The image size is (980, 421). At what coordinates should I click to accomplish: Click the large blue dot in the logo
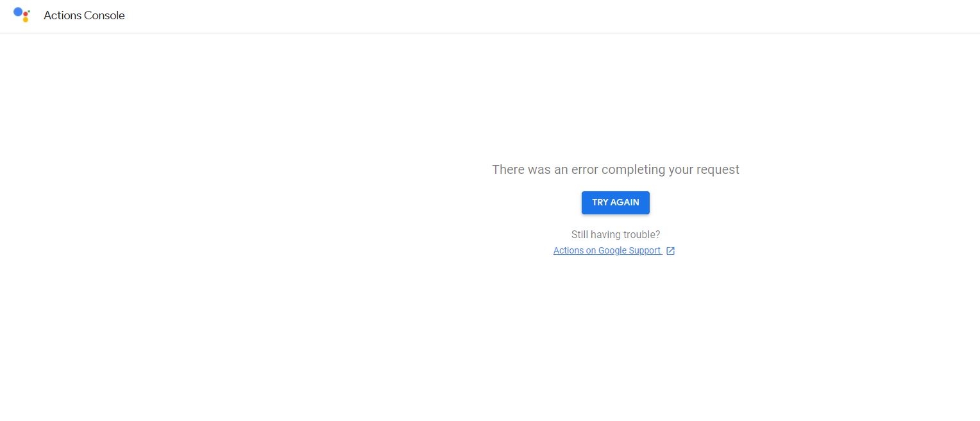[x=18, y=12]
